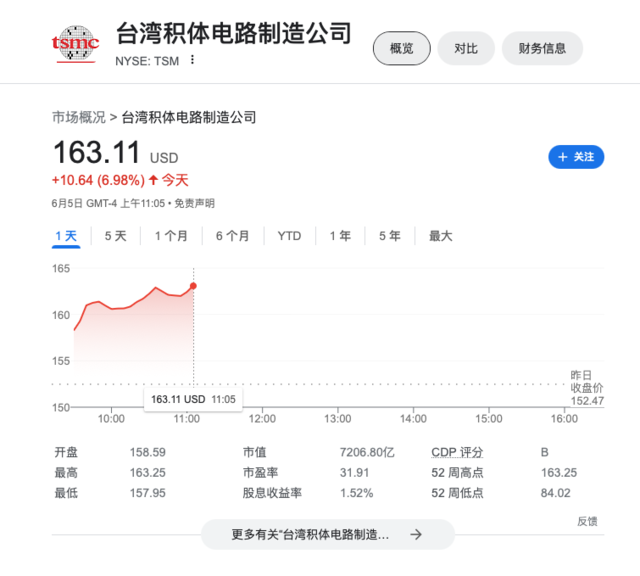Viewport: 640px width, 576px height.
Task: Click the 反馈 feedback link
Action: (x=587, y=521)
